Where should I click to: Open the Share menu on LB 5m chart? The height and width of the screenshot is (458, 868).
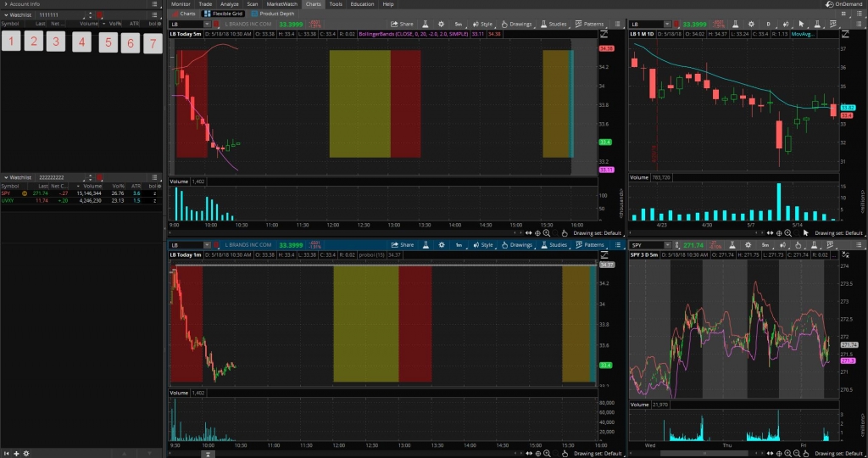click(x=402, y=24)
